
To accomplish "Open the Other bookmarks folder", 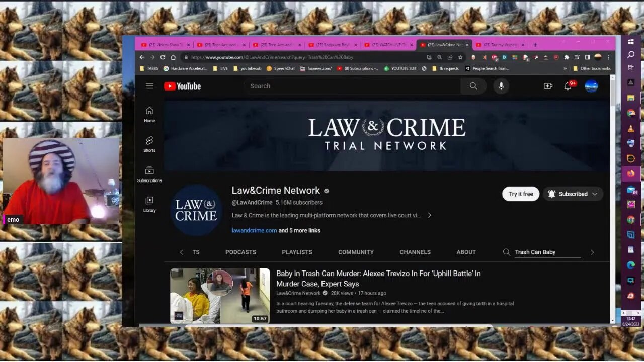I will pos(592,68).
